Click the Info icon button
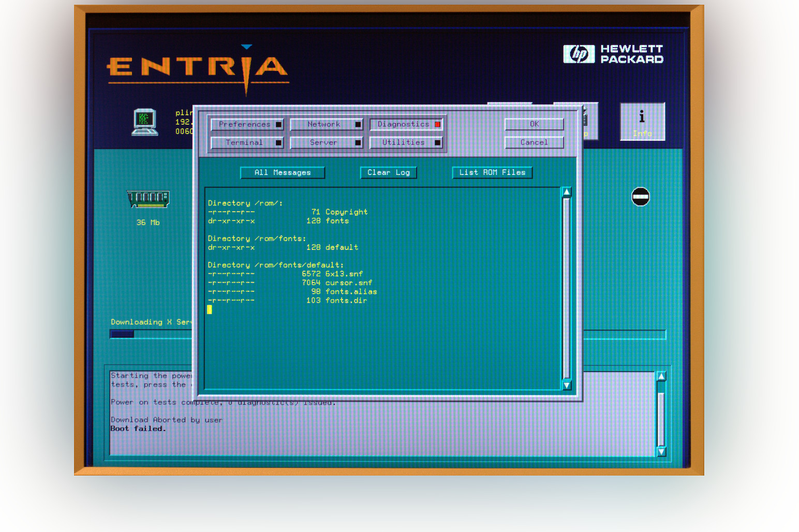 pos(642,122)
